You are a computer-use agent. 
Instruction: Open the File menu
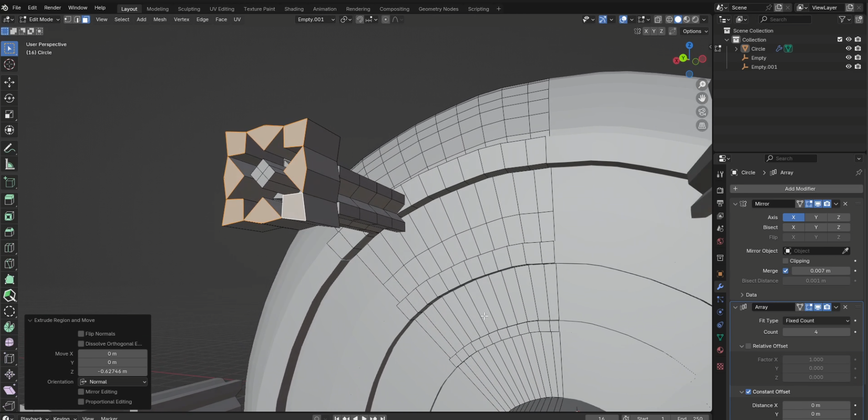coord(17,8)
